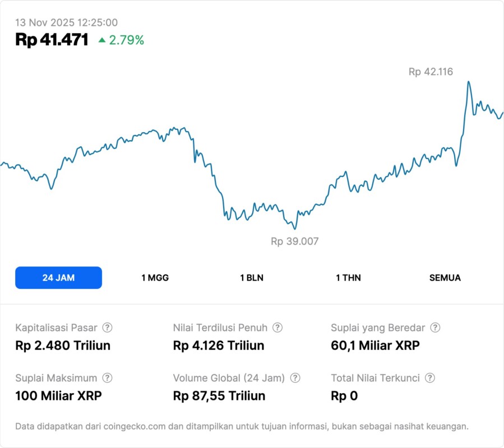
Task: Show the 1 THN price chart
Action: tap(348, 278)
